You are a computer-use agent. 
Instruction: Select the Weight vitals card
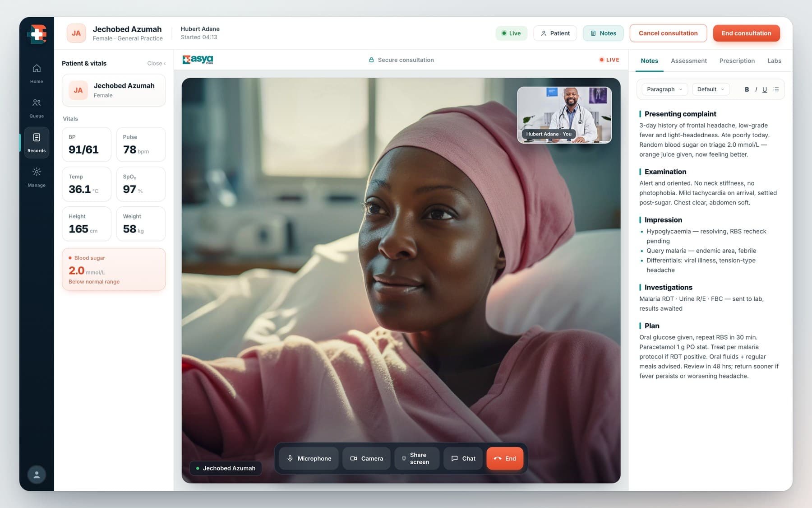tap(141, 224)
